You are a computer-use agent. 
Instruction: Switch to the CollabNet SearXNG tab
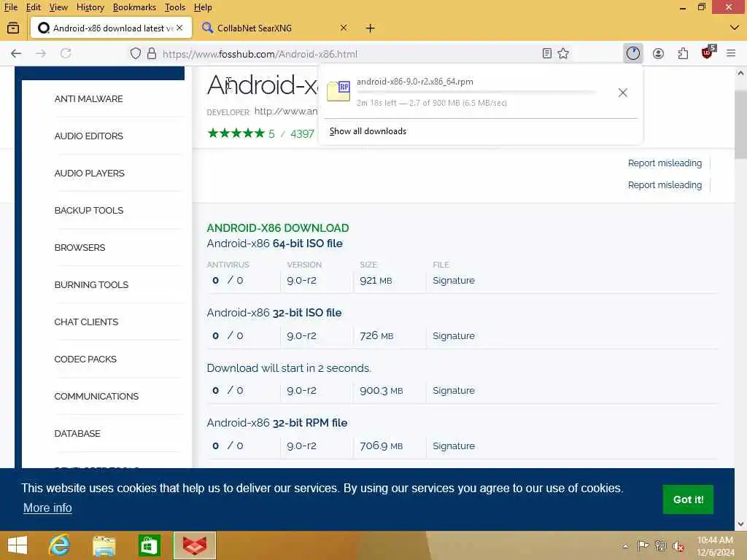click(x=275, y=28)
